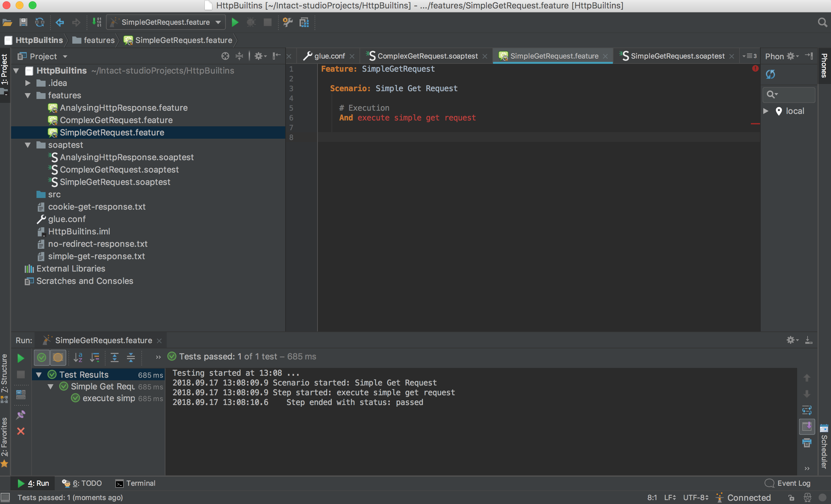Open ComplexGetRequest.feature file
Viewport: 831px width, 504px height.
[116, 119]
